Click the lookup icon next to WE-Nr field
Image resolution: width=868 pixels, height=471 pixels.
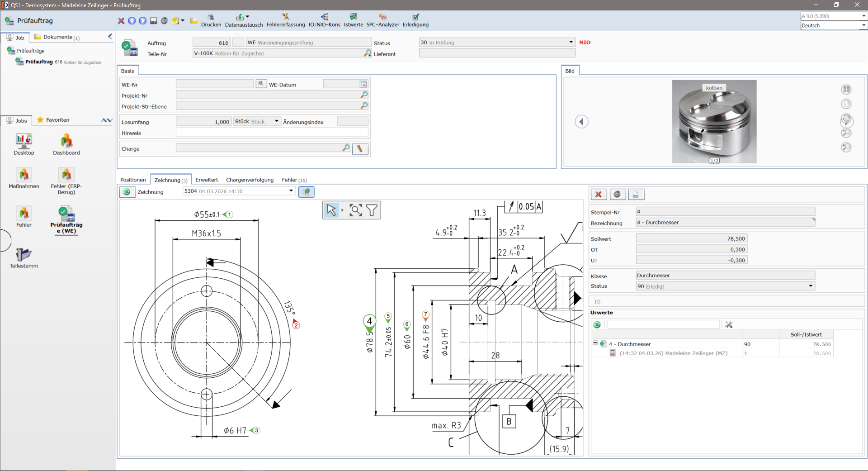click(261, 84)
